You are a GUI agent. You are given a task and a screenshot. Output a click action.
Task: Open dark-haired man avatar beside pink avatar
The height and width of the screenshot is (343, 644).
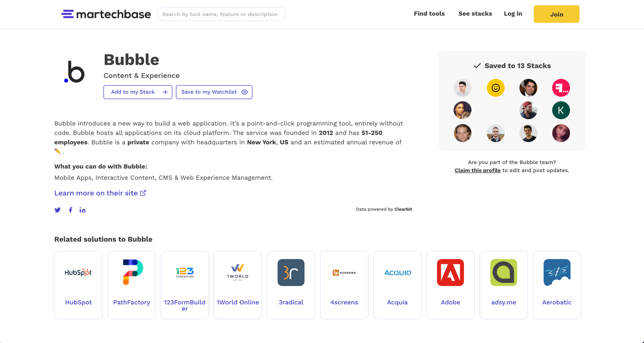[x=528, y=88]
